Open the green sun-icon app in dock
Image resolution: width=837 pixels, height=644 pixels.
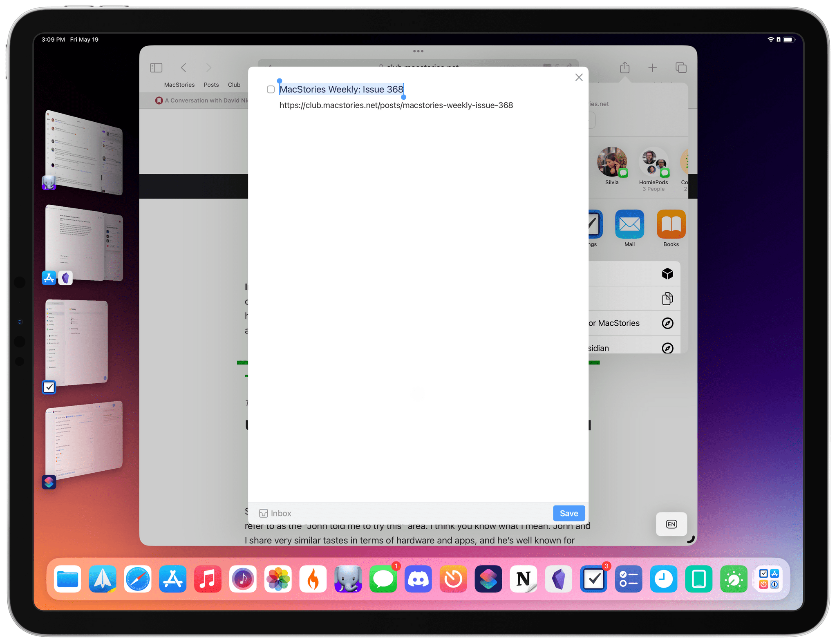click(734, 579)
